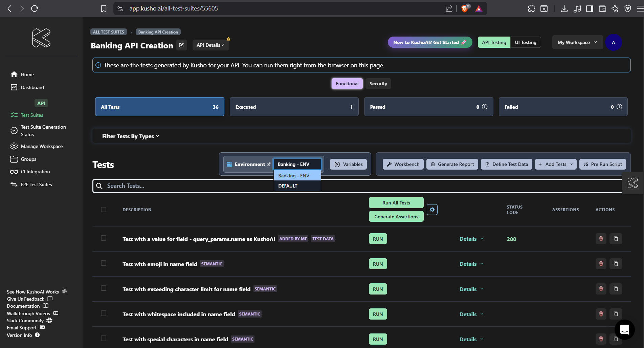This screenshot has height=348, width=644.
Task: Check the whitespace in name field test
Action: [x=104, y=313]
